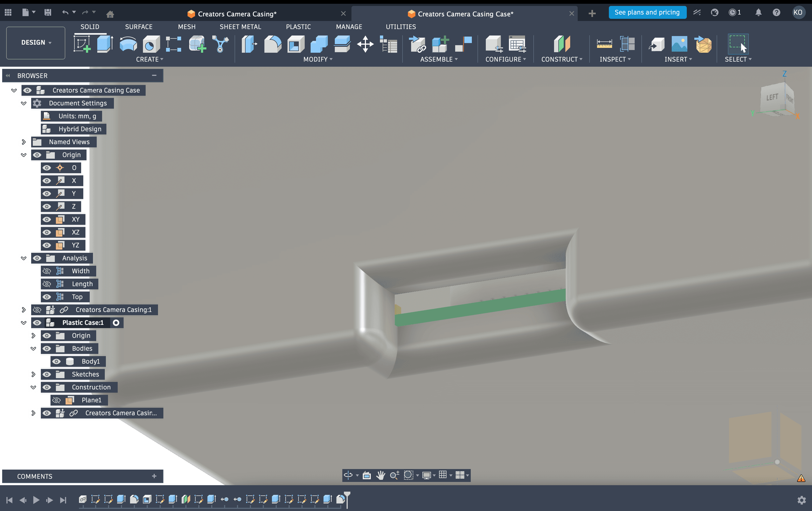Collapse the Document Settings node
812x511 pixels.
(24, 103)
